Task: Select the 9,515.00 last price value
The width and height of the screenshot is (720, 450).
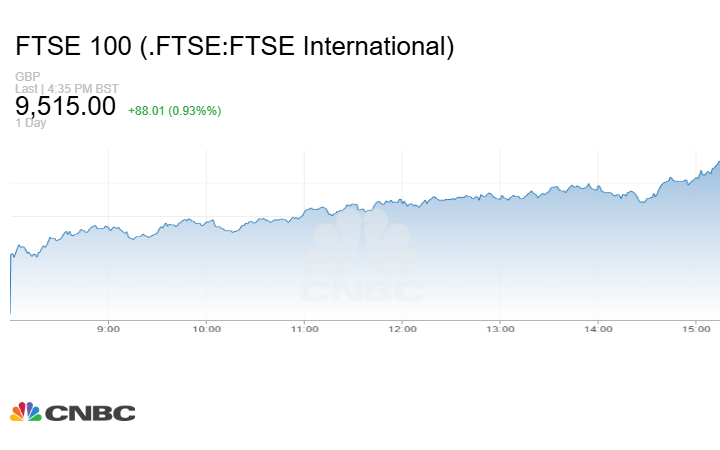Action: coord(65,106)
